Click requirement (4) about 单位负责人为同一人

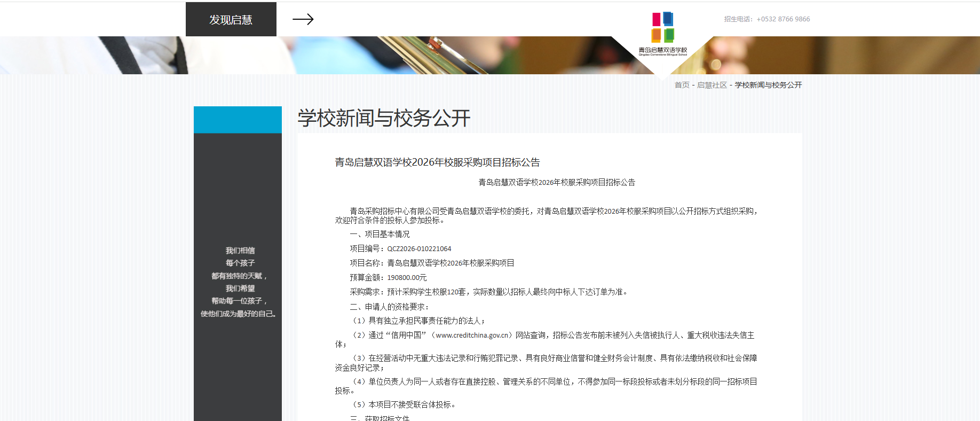[546, 386]
